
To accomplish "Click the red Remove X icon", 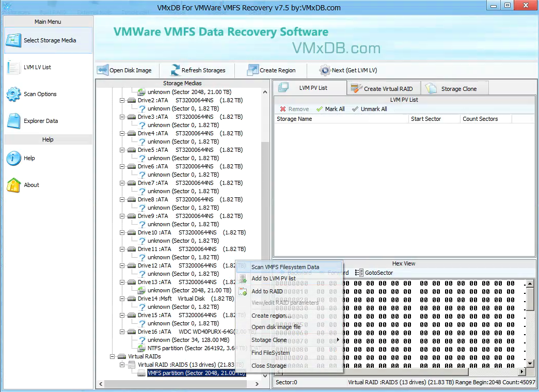I will point(283,109).
